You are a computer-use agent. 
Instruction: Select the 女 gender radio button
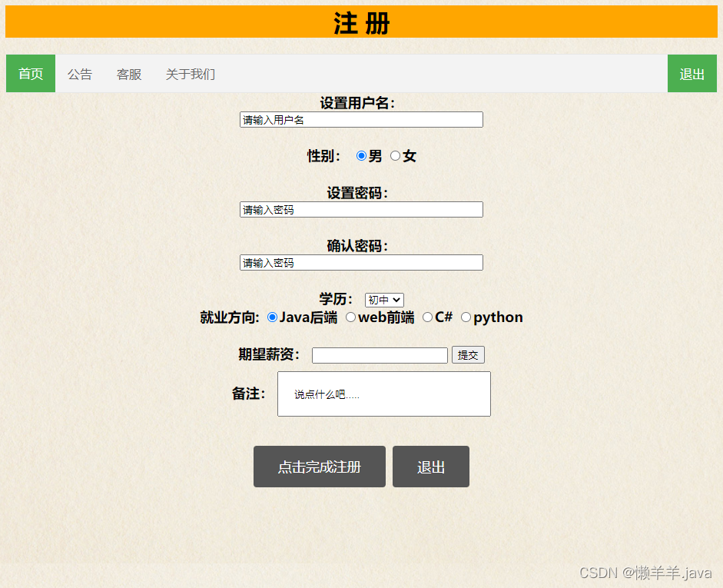[x=394, y=156]
